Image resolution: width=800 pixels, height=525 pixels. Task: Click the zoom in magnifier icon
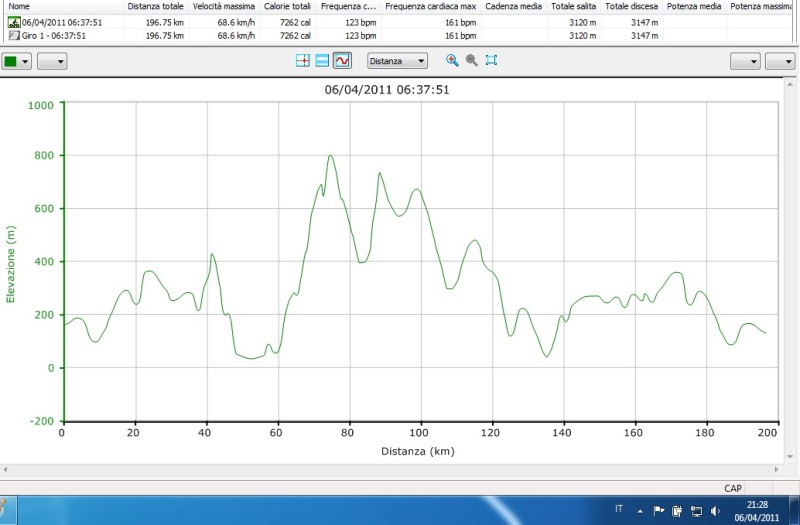click(452, 61)
